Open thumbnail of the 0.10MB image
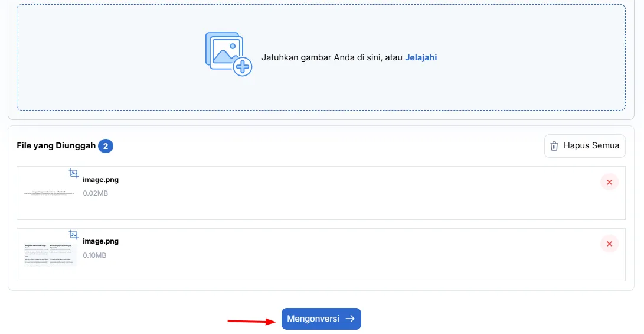644x334 pixels. (49, 255)
